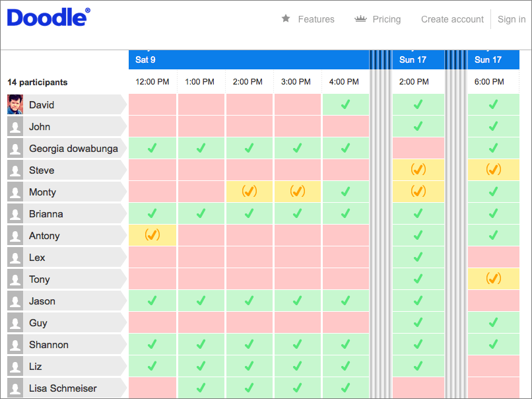Click Sign in
The image size is (532, 399).
(x=512, y=19)
